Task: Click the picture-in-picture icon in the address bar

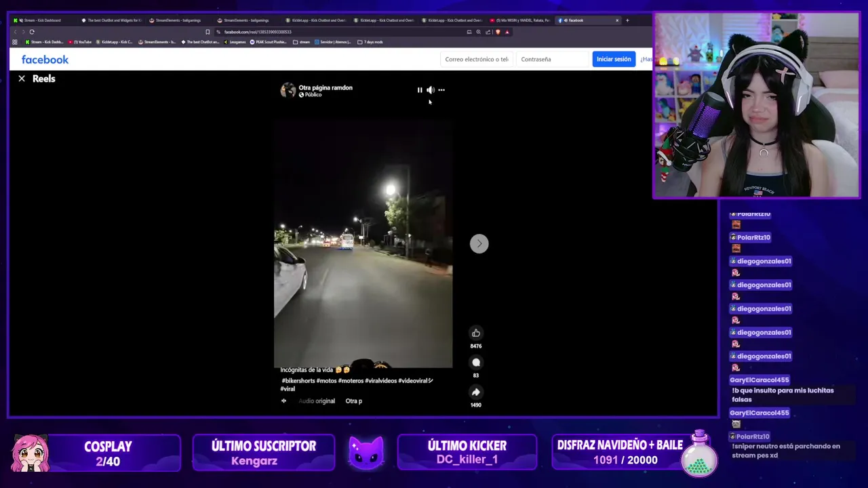Action: tap(469, 32)
